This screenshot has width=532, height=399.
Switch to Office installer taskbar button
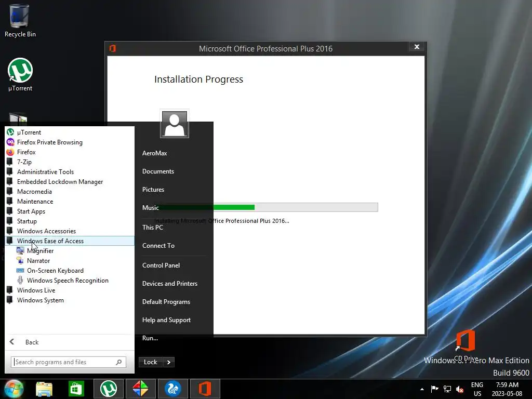(205, 389)
